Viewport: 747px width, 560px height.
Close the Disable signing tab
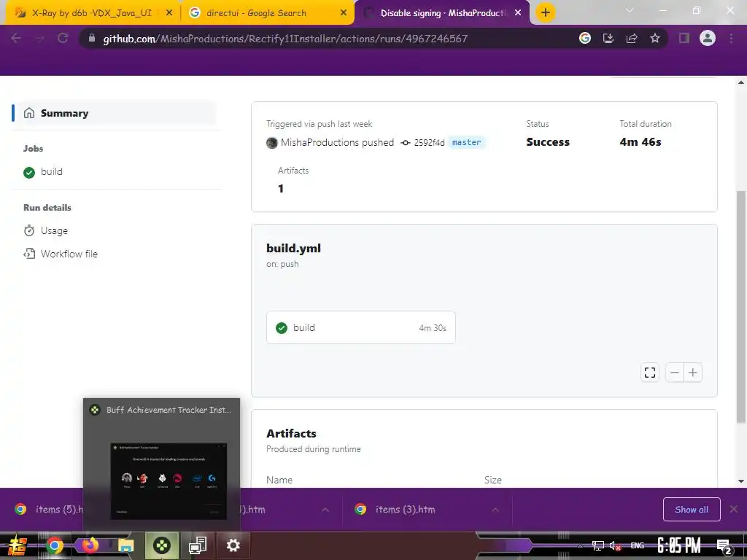[518, 13]
